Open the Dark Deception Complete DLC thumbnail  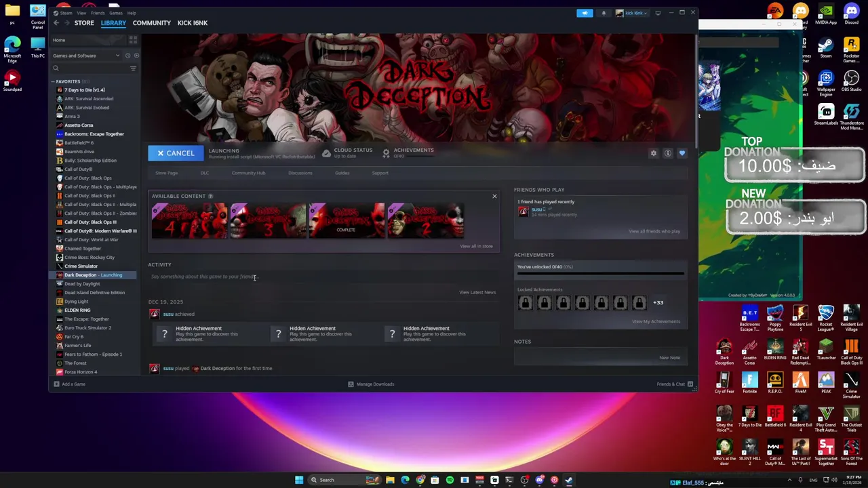tap(346, 220)
